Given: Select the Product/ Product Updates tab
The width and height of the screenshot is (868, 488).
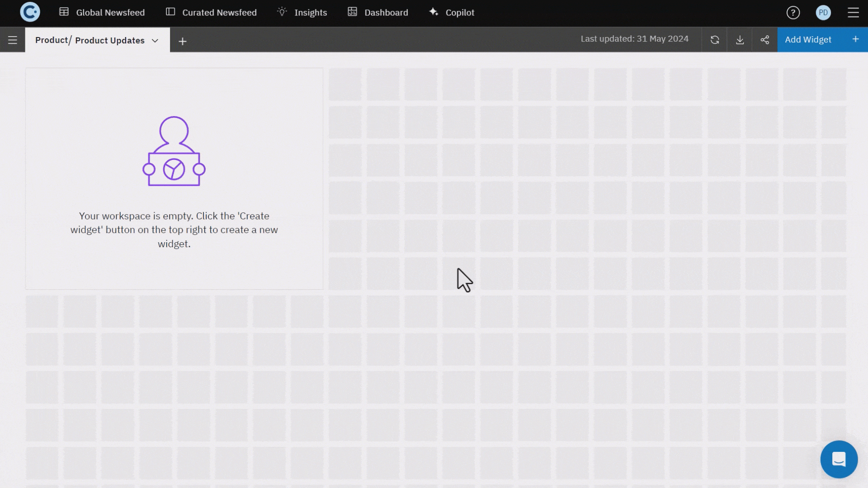Looking at the screenshot, I should click(x=90, y=41).
